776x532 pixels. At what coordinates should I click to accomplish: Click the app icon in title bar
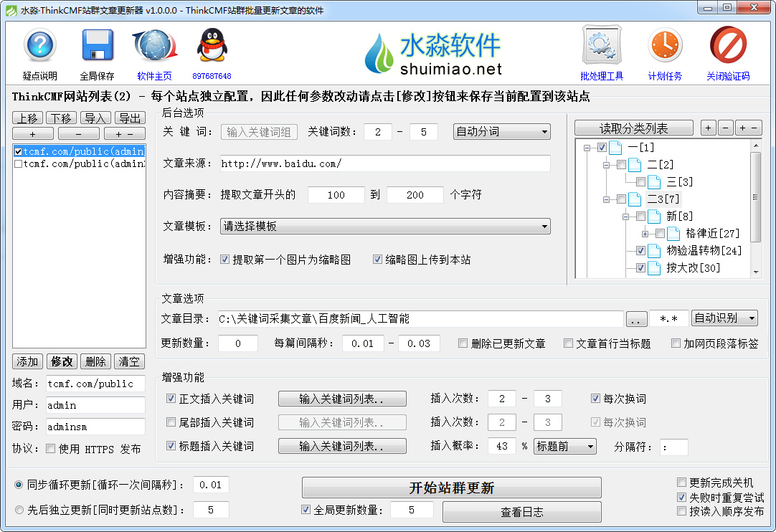(11, 10)
